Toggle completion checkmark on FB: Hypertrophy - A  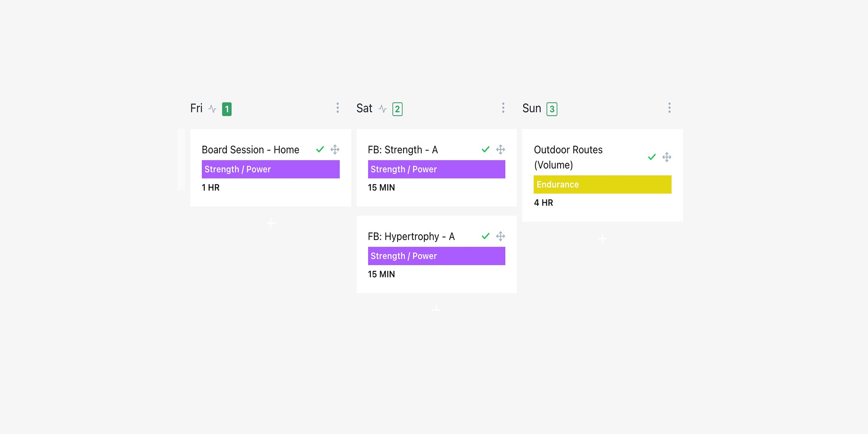pos(486,236)
